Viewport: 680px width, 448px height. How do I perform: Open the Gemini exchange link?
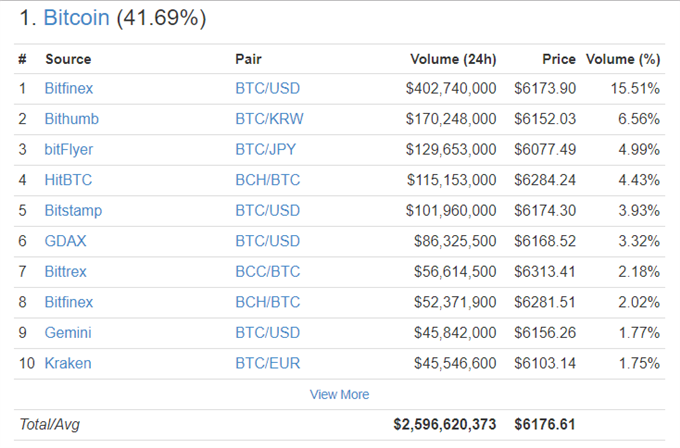coord(68,333)
